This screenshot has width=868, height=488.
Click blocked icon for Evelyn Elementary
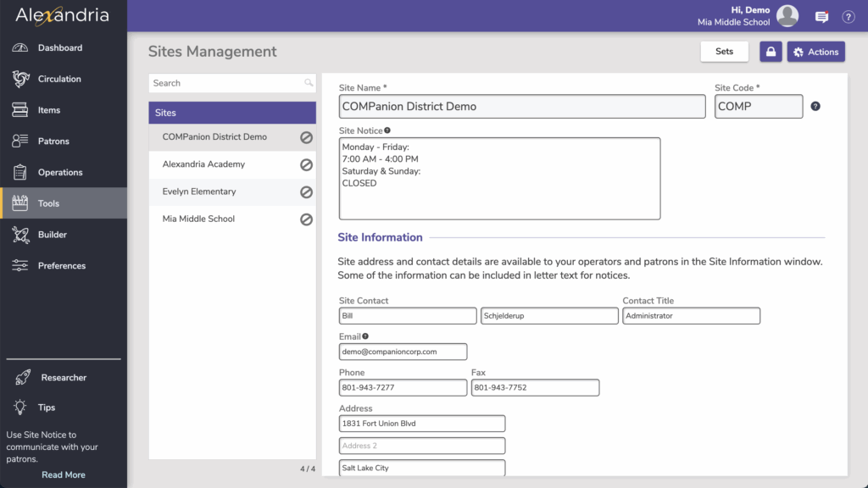click(306, 192)
